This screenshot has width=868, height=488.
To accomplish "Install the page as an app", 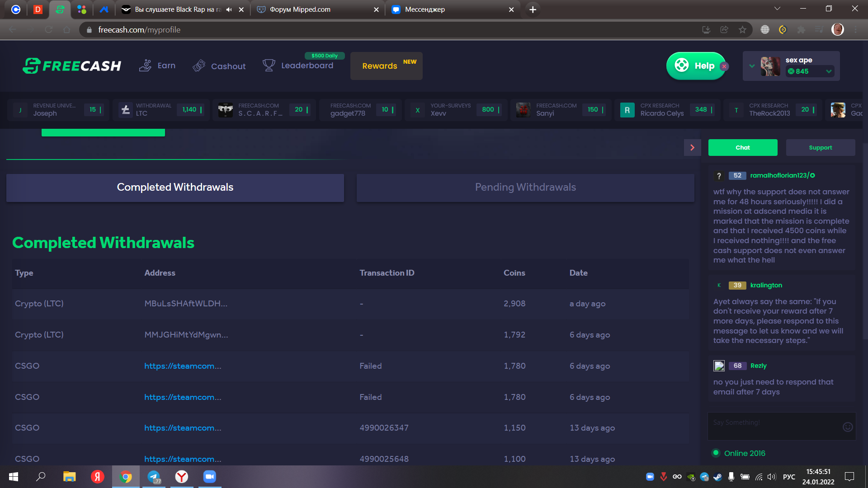I will [706, 30].
